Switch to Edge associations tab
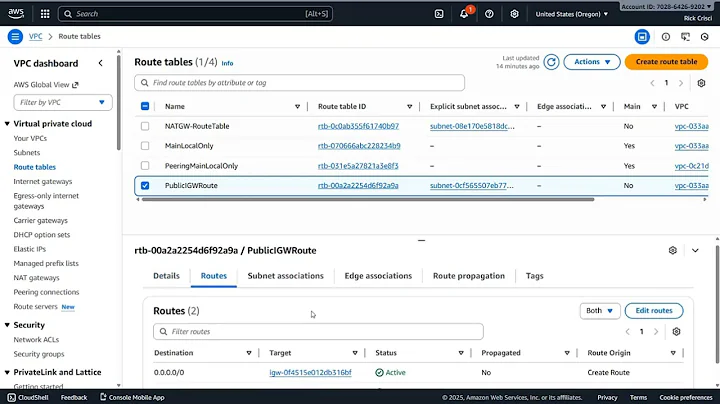720x404 pixels. tap(378, 276)
